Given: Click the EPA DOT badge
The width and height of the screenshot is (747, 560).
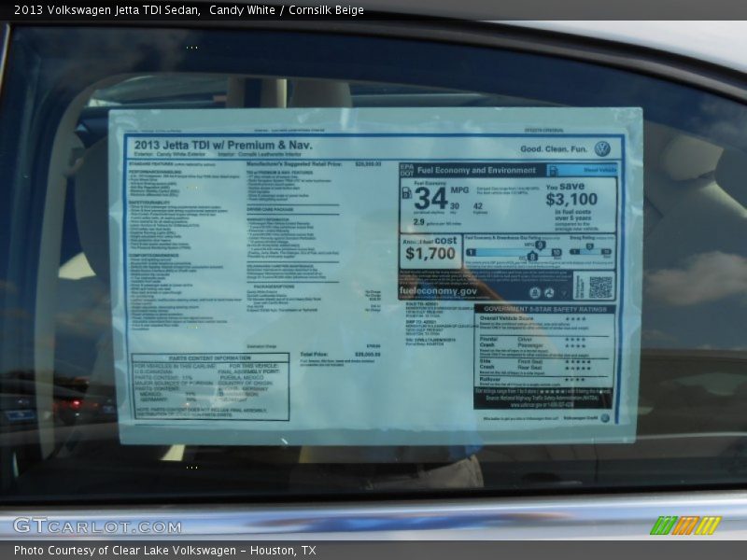Looking at the screenshot, I should tap(406, 170).
